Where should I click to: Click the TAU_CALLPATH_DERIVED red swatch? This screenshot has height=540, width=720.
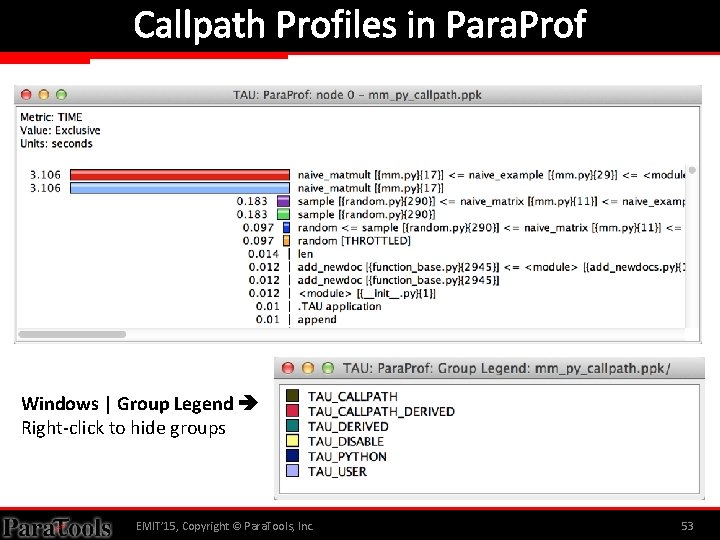tap(292, 411)
